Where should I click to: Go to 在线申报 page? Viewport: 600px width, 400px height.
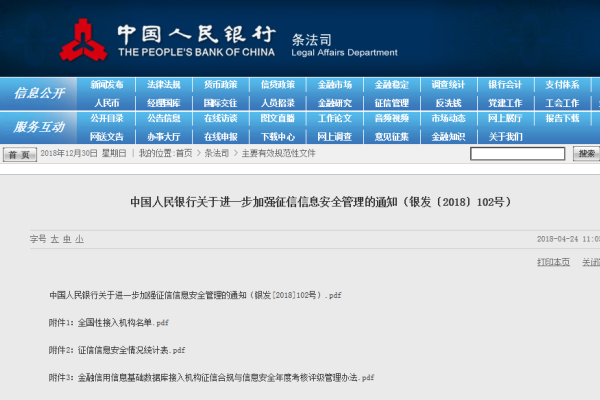pyautogui.click(x=221, y=137)
